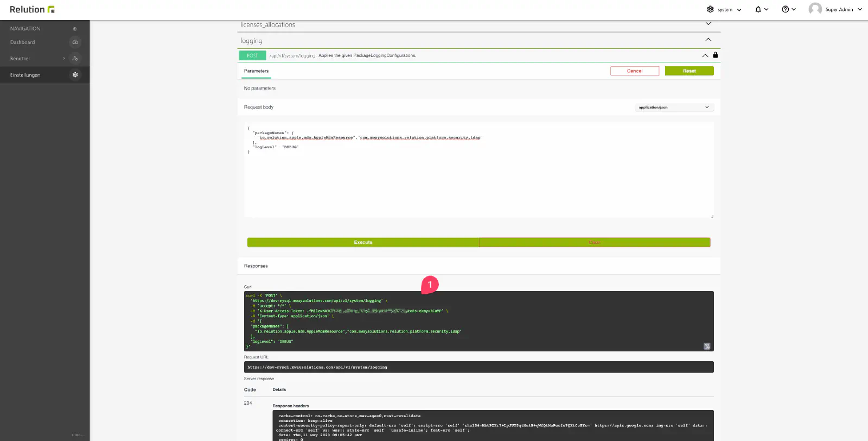This screenshot has width=868, height=441.
Task: Open the notifications bell
Action: coord(758,9)
